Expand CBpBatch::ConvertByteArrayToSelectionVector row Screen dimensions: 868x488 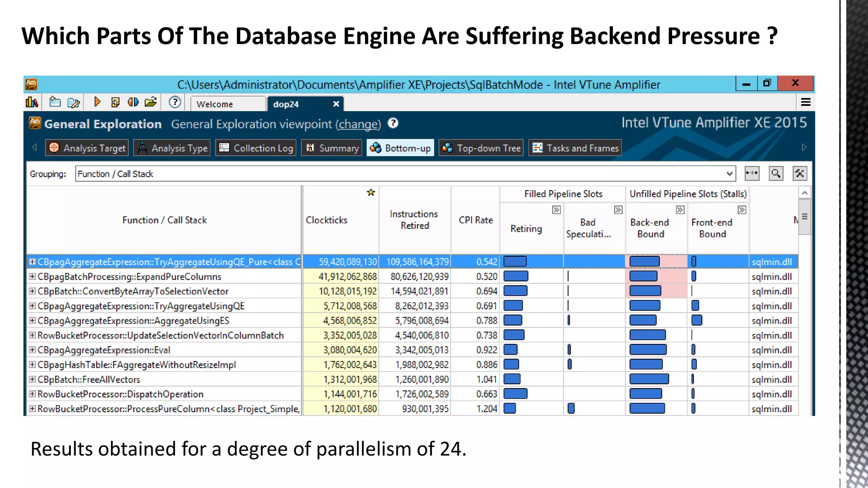pyautogui.click(x=32, y=291)
